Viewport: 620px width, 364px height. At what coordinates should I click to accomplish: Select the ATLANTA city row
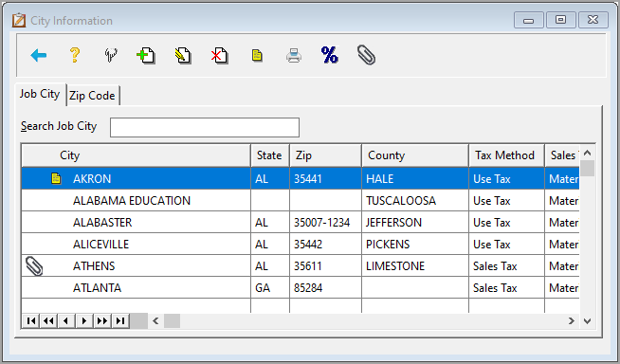[x=301, y=288]
